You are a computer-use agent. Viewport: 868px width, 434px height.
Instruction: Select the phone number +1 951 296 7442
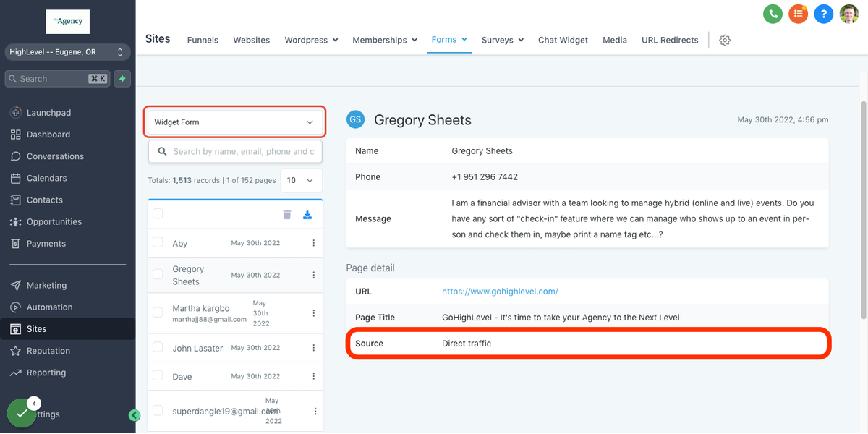[x=485, y=177]
